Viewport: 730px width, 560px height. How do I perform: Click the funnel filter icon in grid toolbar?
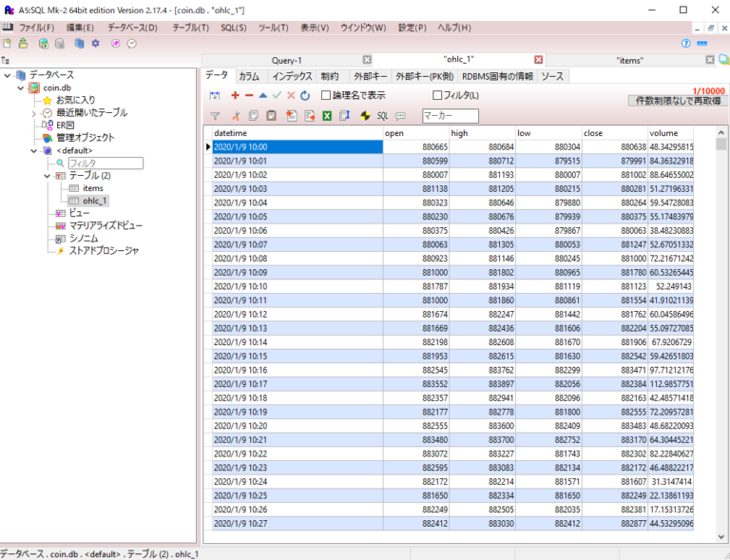[215, 116]
